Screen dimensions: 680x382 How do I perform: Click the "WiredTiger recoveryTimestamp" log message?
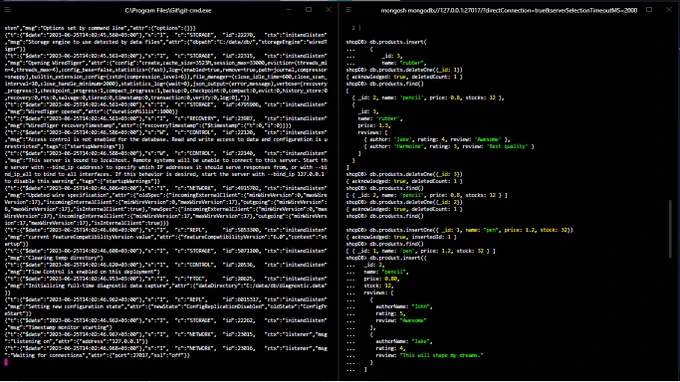[148, 125]
